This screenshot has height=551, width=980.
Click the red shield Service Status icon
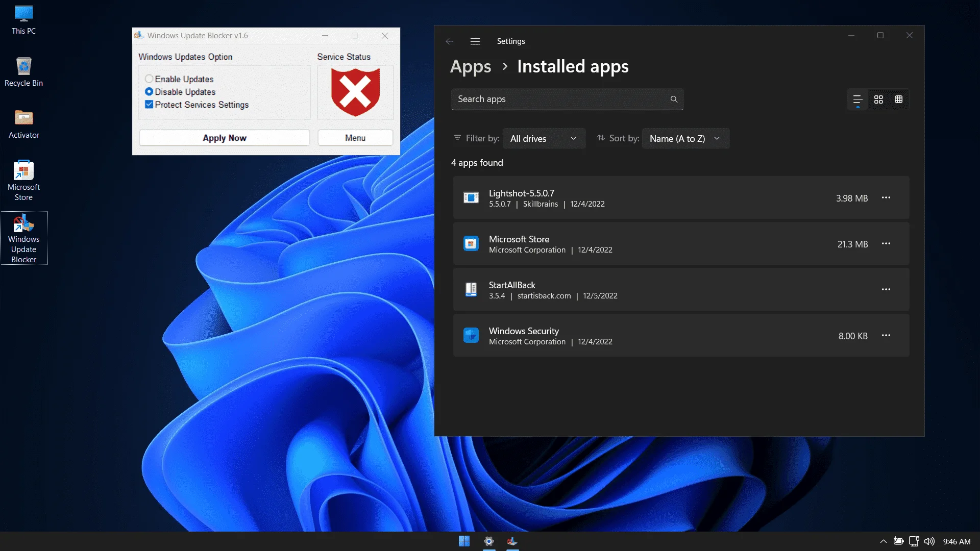click(355, 92)
